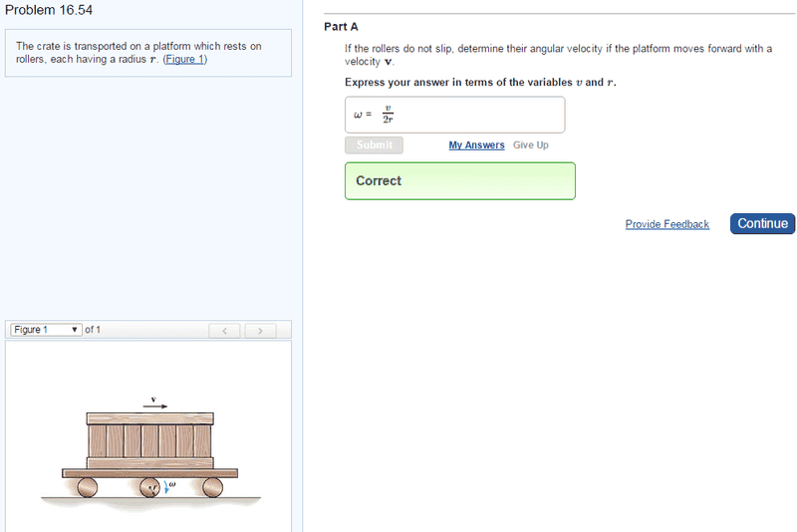797x532 pixels.
Task: Open the My Answers link
Action: [x=476, y=145]
